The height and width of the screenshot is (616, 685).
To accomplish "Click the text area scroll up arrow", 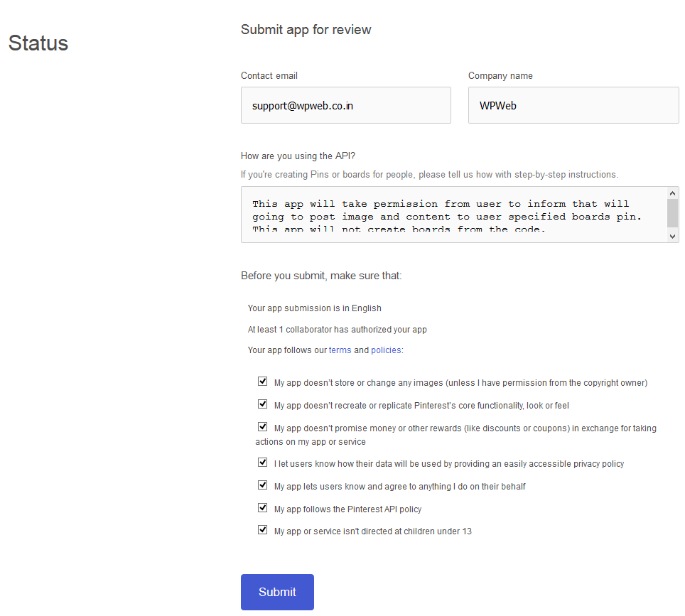I will pyautogui.click(x=673, y=193).
